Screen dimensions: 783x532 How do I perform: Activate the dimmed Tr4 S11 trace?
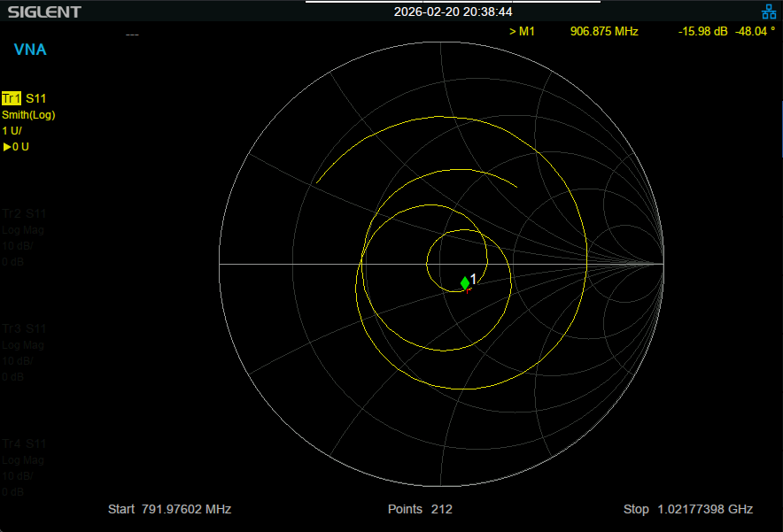coord(24,443)
